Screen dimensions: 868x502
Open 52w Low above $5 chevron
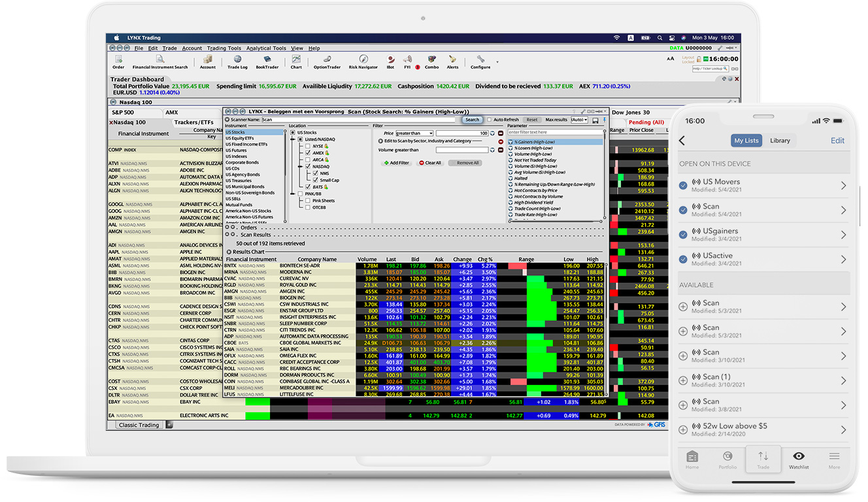pyautogui.click(x=843, y=429)
